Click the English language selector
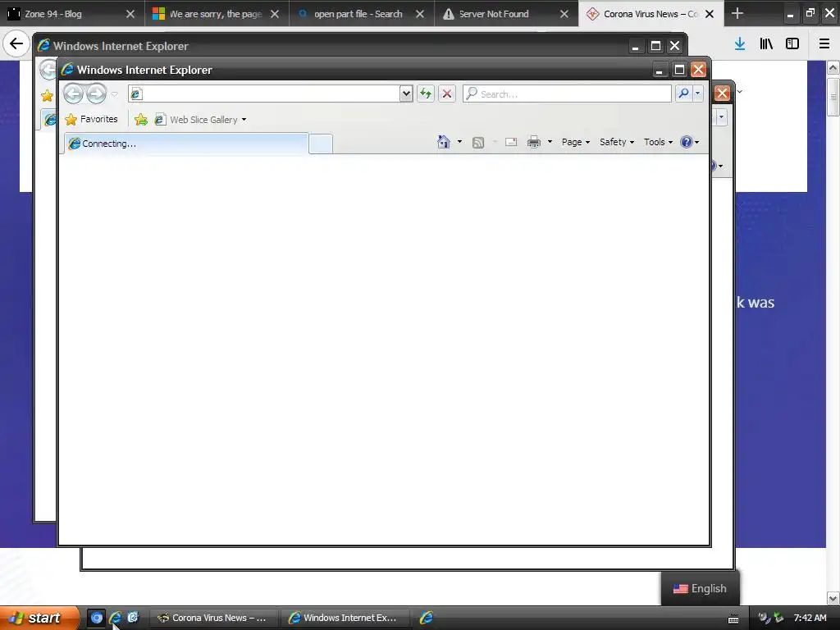This screenshot has height=630, width=840. coord(701,588)
